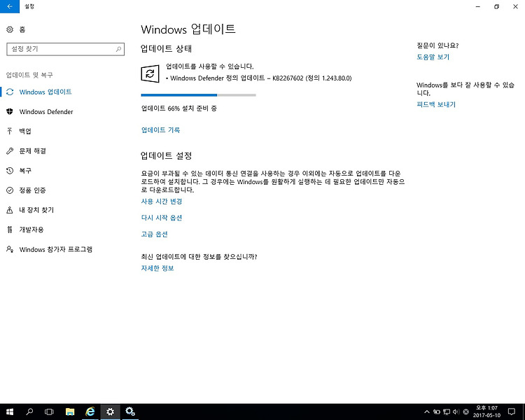Open Task View on taskbar
The width and height of the screenshot is (525, 420).
pyautogui.click(x=49, y=412)
